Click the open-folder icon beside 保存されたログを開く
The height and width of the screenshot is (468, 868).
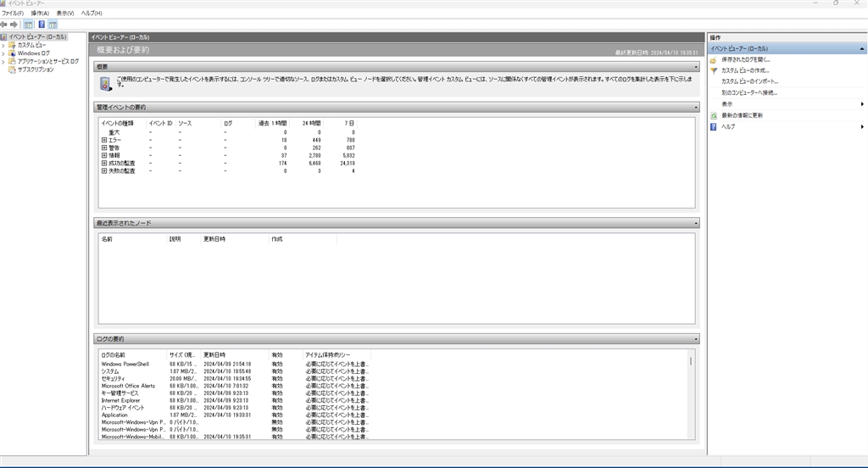point(714,60)
